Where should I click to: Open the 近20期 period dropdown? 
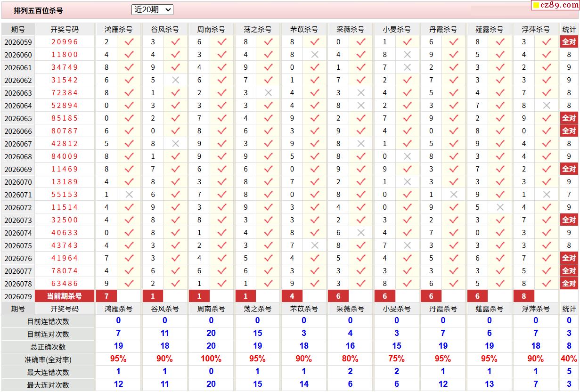tap(152, 10)
